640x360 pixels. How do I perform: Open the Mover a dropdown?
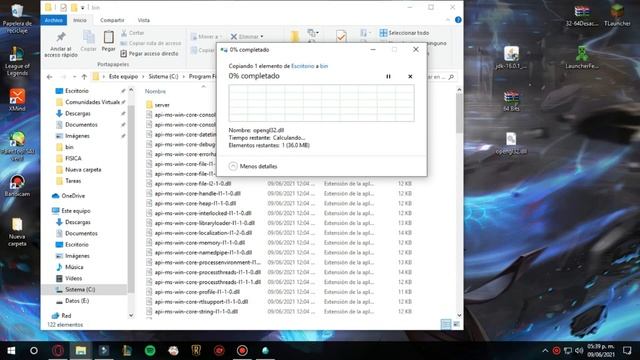(x=206, y=37)
